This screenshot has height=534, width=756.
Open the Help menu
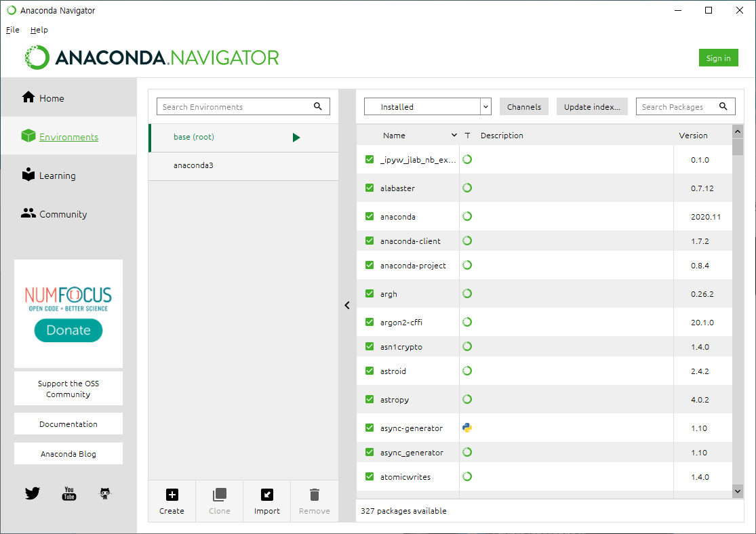(39, 30)
